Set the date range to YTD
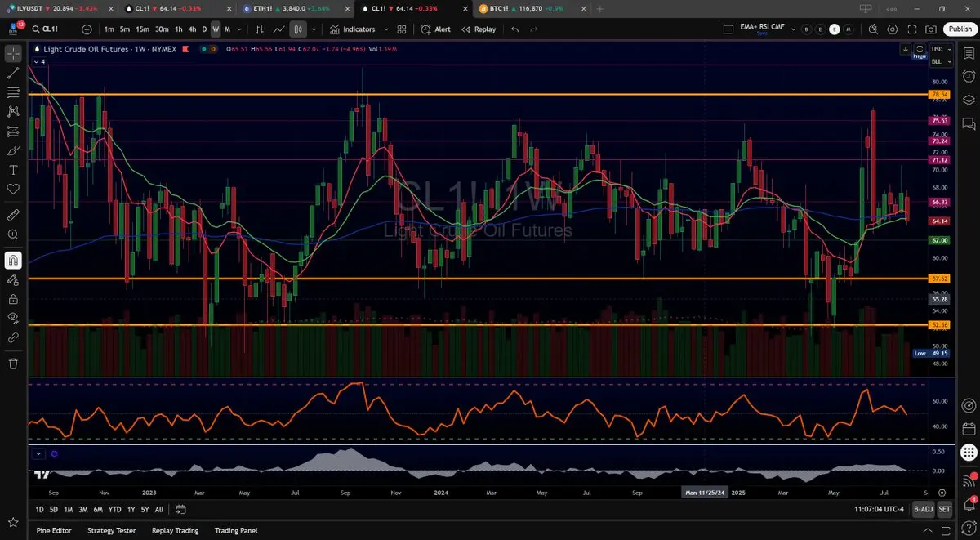 [114, 510]
